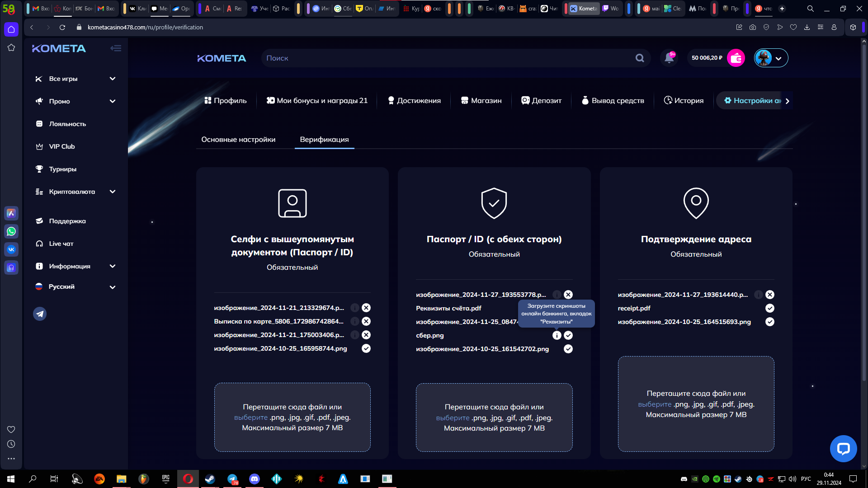
Task: Open Telegram from Windows taskbar
Action: 232,479
